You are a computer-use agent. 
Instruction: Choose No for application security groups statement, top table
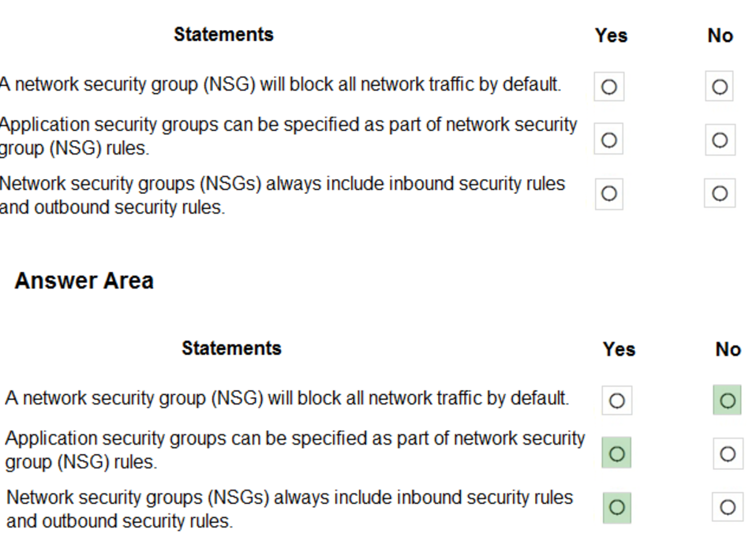click(719, 140)
